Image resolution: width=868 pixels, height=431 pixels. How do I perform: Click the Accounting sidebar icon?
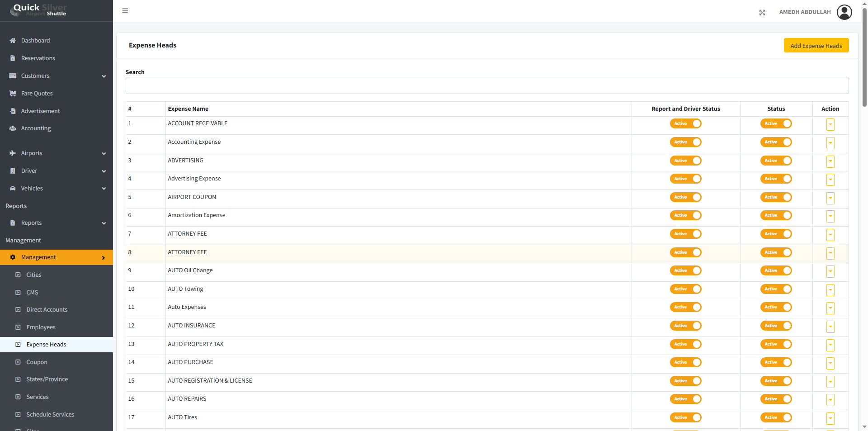click(x=13, y=128)
